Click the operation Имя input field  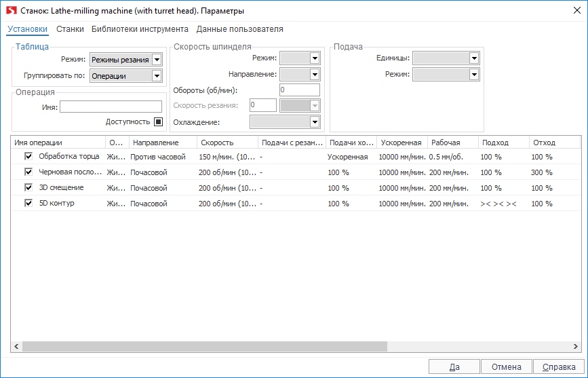coord(111,107)
